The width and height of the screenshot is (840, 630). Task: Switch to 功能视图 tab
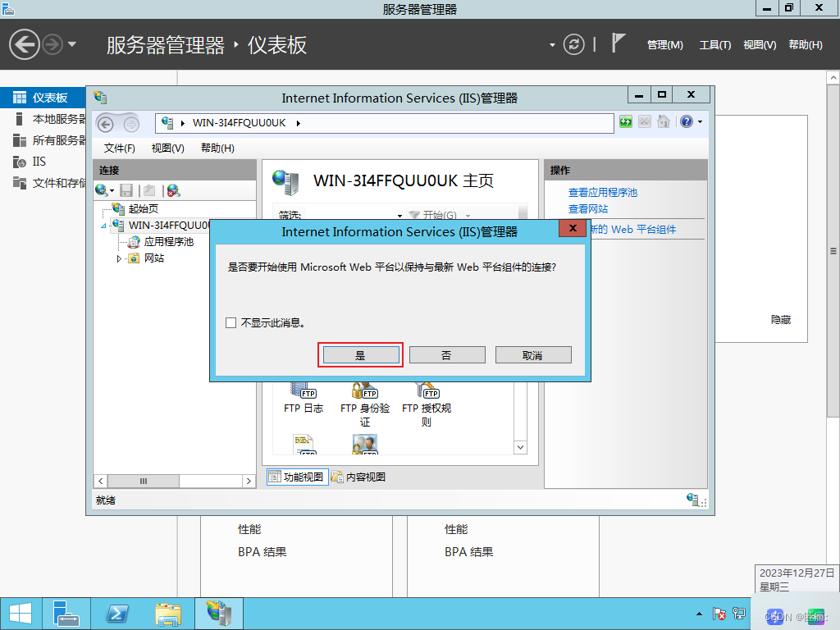pos(297,477)
